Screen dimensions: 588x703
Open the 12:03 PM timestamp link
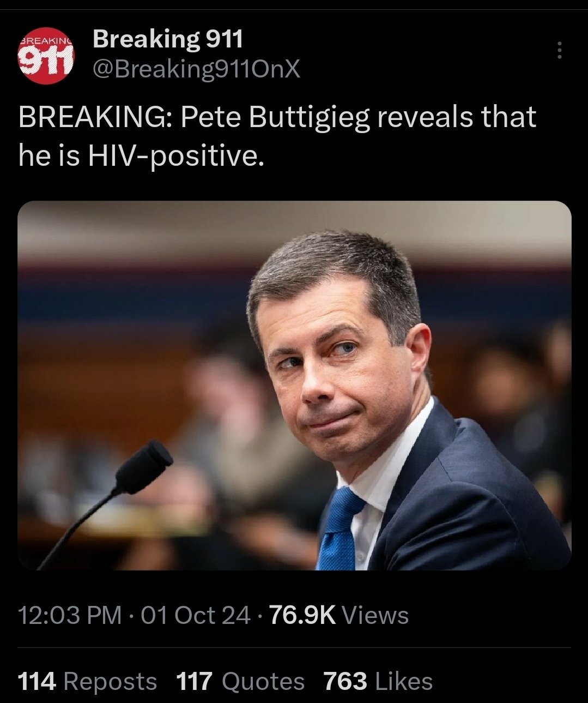tap(70, 615)
